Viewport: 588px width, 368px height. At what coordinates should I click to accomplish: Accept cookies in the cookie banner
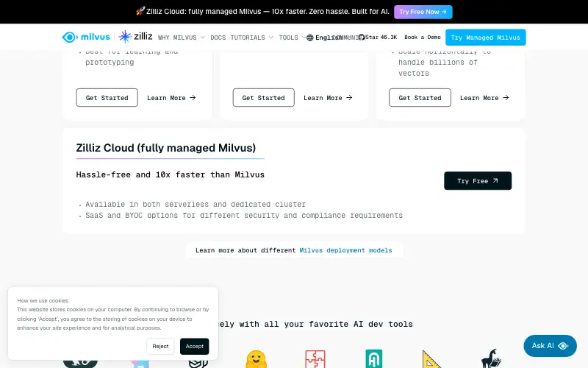point(194,346)
